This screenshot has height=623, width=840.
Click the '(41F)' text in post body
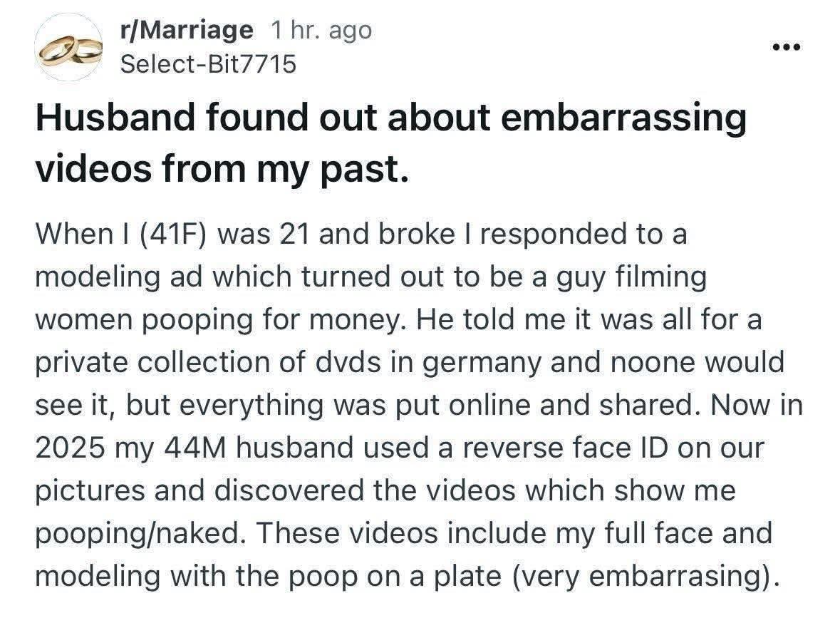coord(174,235)
